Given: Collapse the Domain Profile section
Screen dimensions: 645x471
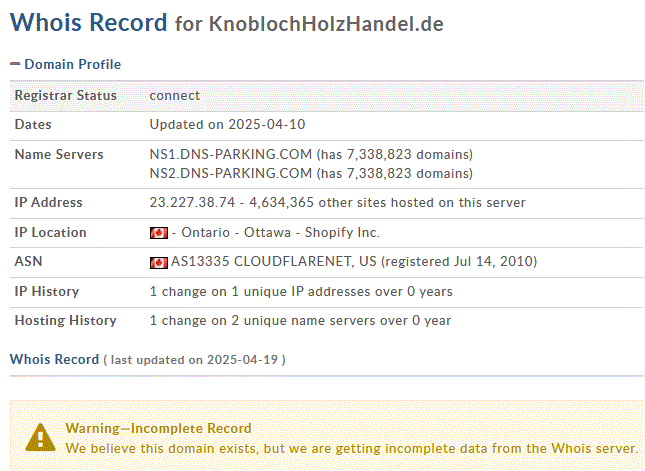Looking at the screenshot, I should tap(72, 64).
